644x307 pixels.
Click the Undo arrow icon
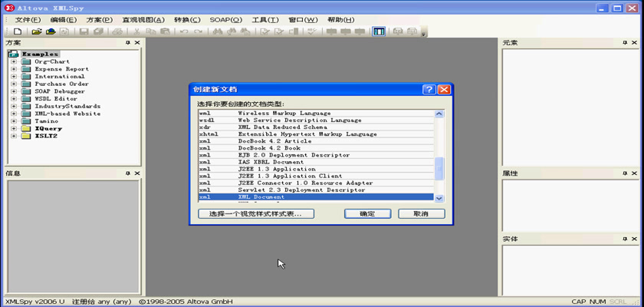pyautogui.click(x=184, y=31)
